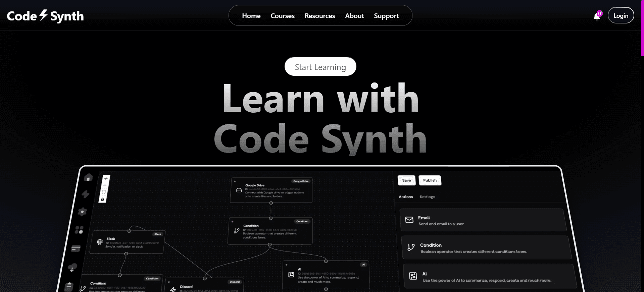This screenshot has height=292, width=644.
Task: Click the credit card icon in the sidebar
Action: pyautogui.click(x=76, y=248)
